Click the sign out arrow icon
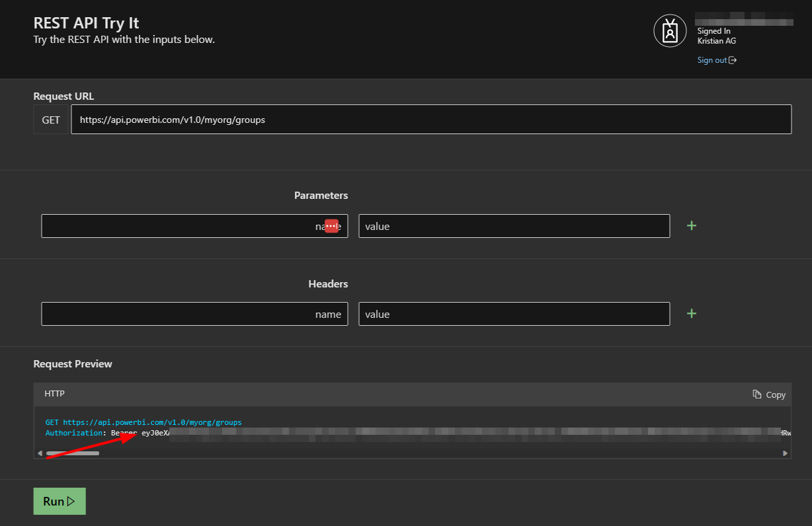812x526 pixels. coord(733,60)
